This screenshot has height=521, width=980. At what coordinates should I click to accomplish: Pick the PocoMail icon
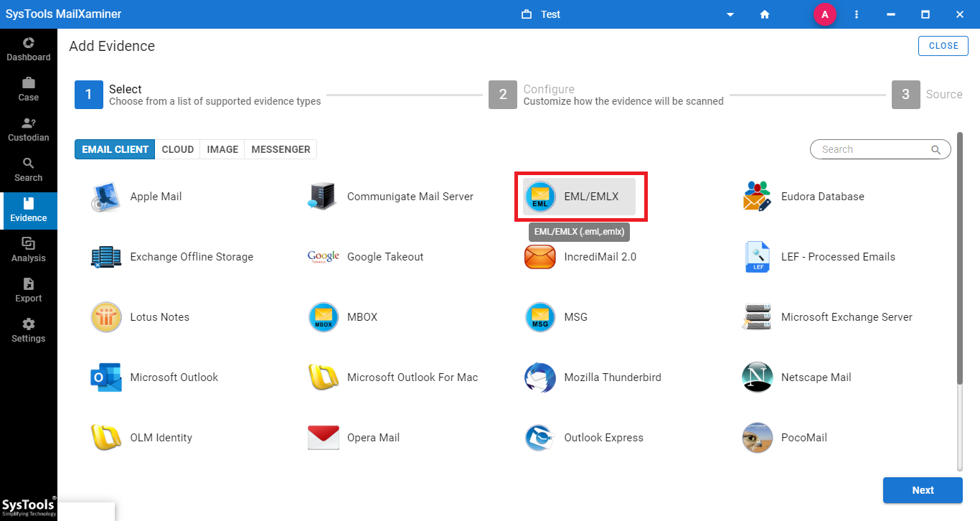coord(757,438)
